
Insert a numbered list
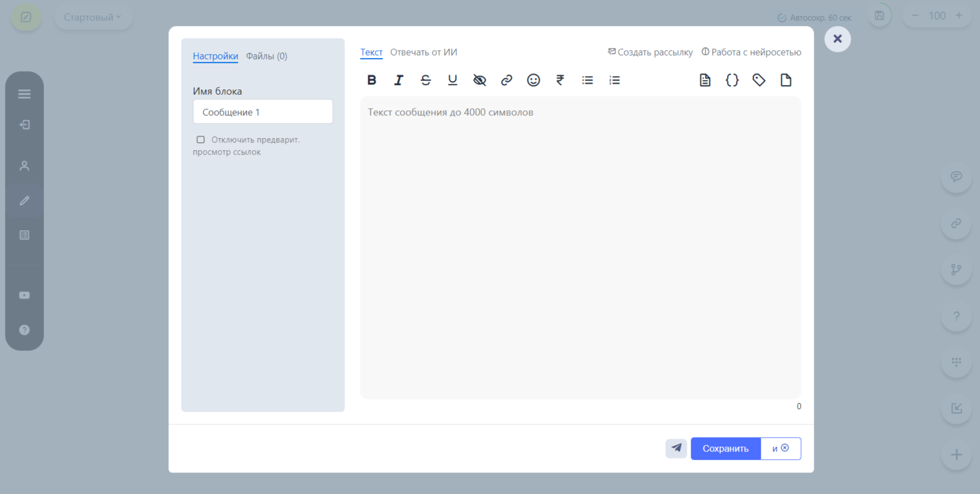615,80
